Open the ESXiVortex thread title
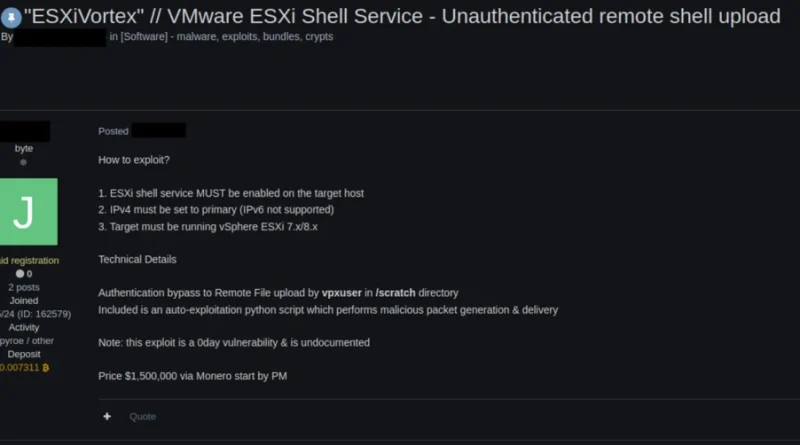The image size is (800, 445). coord(402,16)
